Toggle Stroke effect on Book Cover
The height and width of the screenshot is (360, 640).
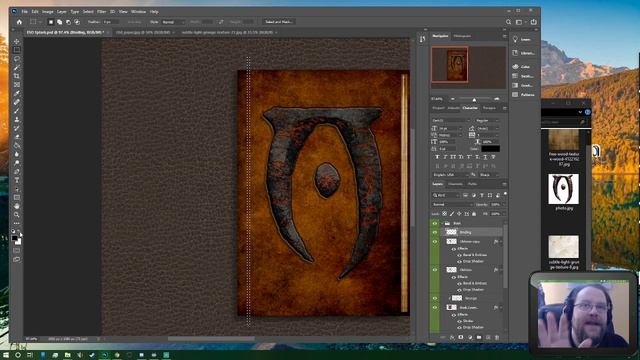[460, 321]
